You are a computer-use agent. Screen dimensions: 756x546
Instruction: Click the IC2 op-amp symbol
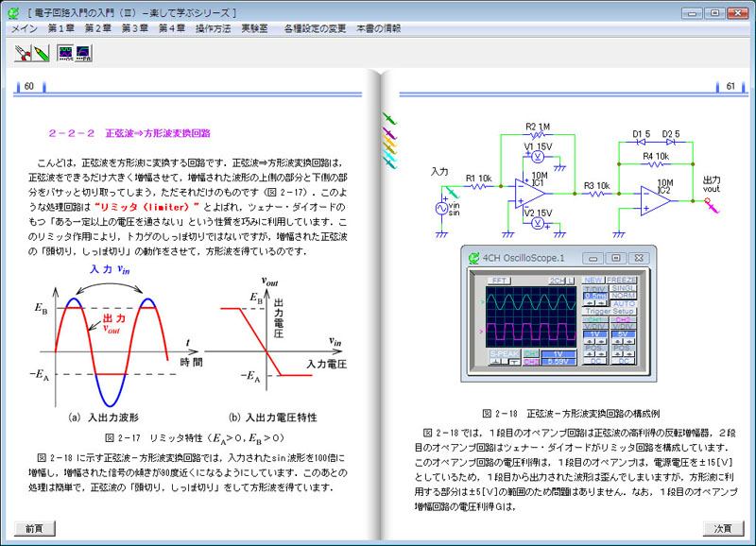pyautogui.click(x=656, y=200)
